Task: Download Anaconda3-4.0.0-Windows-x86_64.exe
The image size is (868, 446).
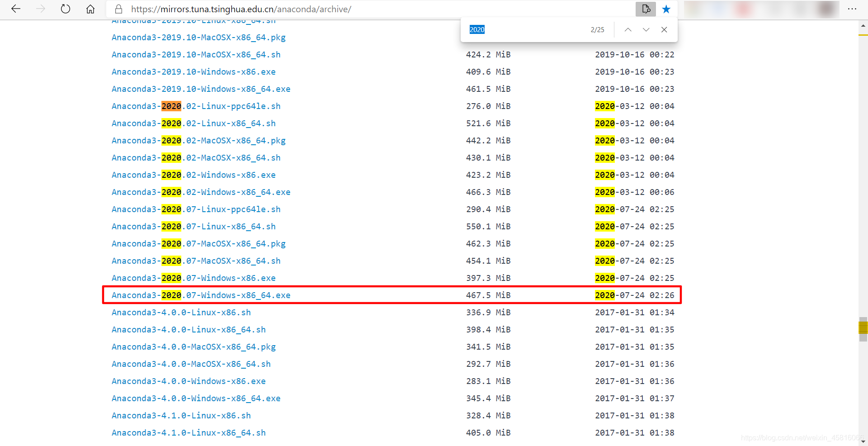Action: (196, 399)
